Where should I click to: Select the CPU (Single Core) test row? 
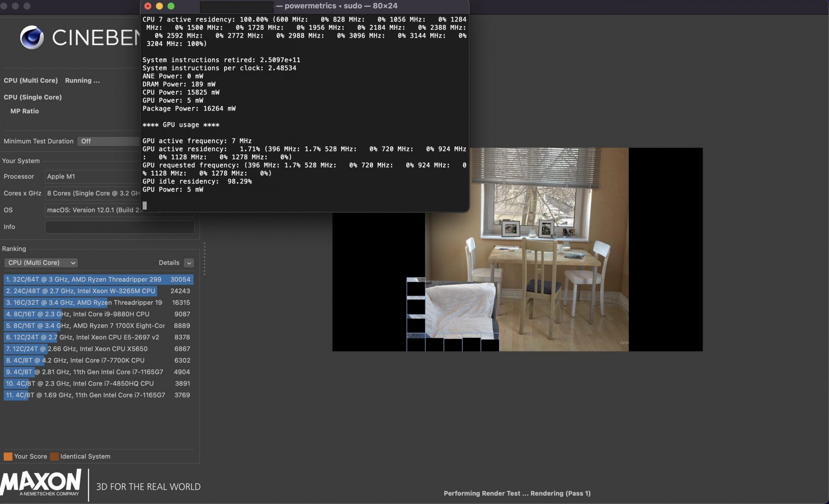click(33, 97)
